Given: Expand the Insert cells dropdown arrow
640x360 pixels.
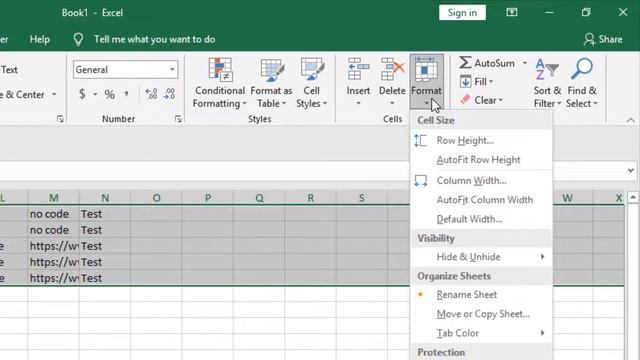Looking at the screenshot, I should [358, 103].
